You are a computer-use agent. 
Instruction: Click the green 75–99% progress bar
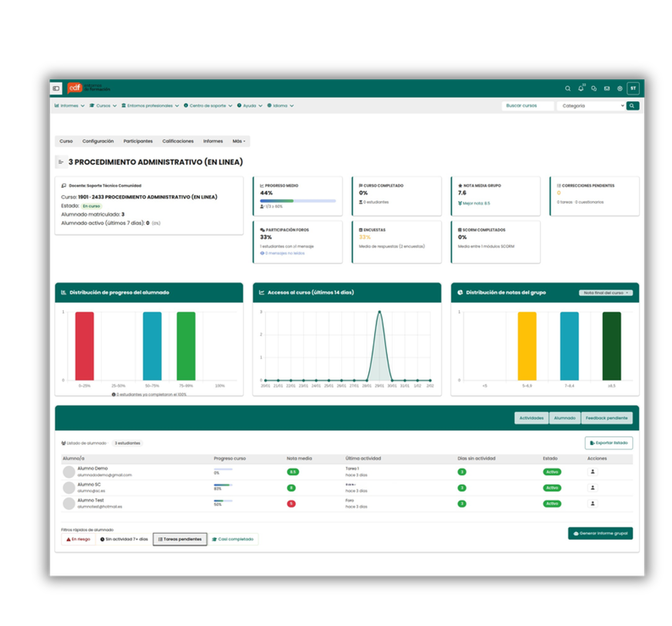tap(186, 346)
